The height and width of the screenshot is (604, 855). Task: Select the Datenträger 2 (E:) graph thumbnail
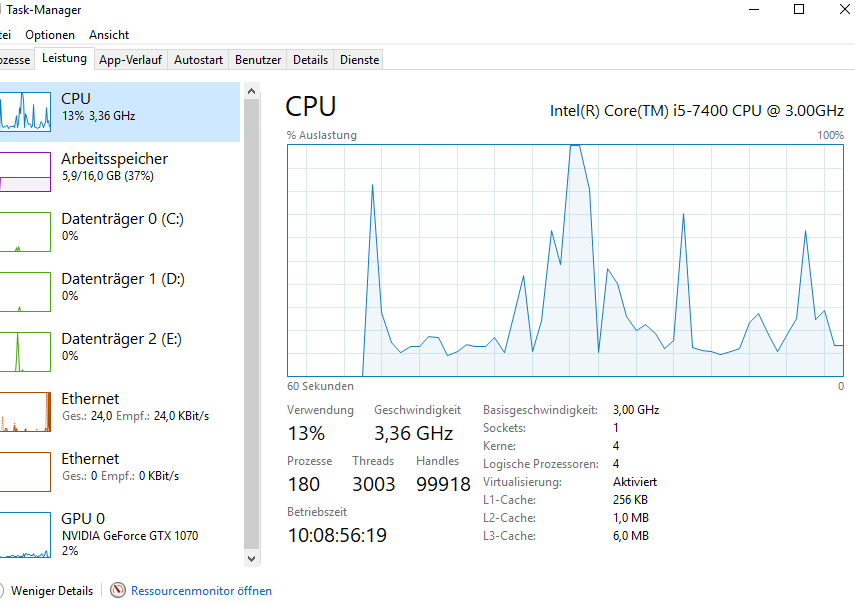click(x=25, y=352)
